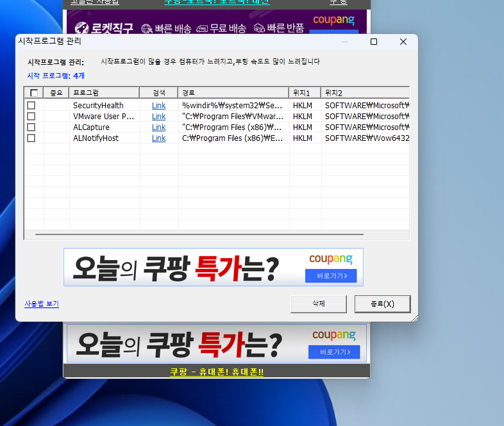Toggle the select-all checkbox in the table header
The height and width of the screenshot is (426, 504).
34,93
